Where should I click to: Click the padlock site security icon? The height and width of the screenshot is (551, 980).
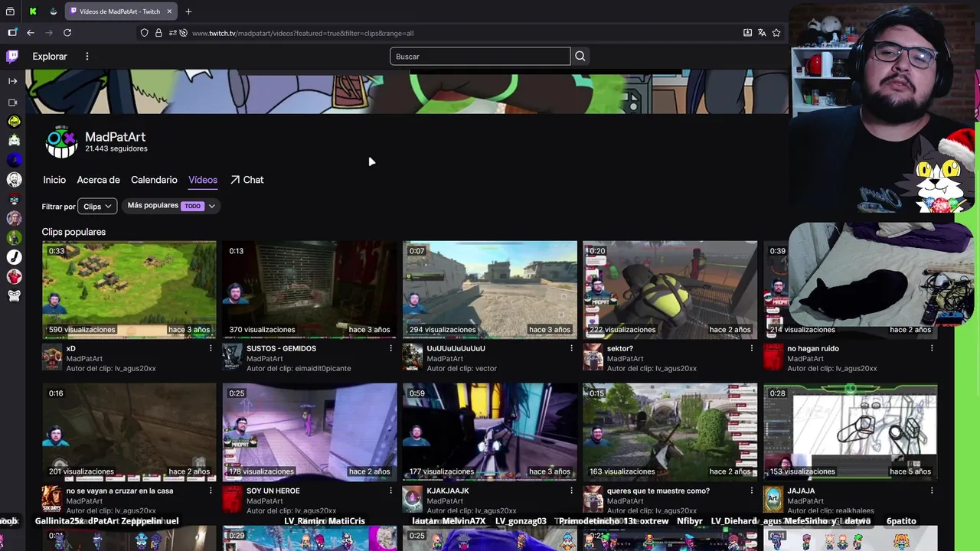click(x=158, y=33)
